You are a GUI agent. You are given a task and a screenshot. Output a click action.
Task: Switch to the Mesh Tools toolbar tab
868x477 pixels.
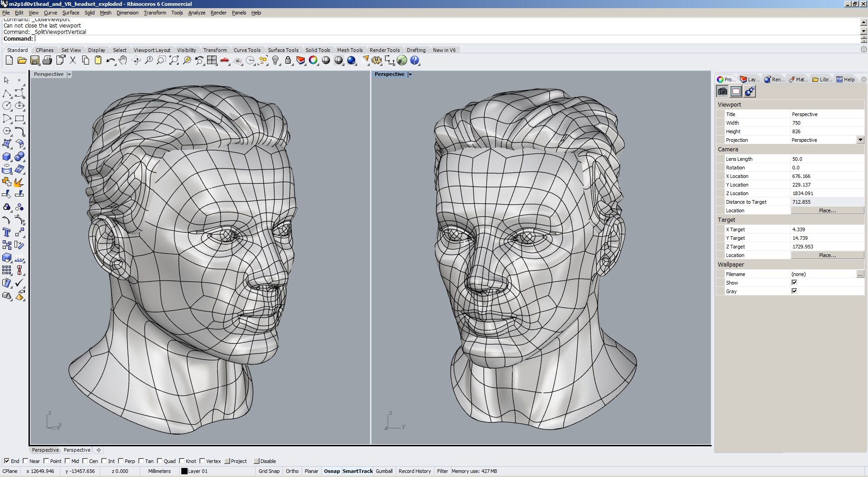[x=349, y=50]
